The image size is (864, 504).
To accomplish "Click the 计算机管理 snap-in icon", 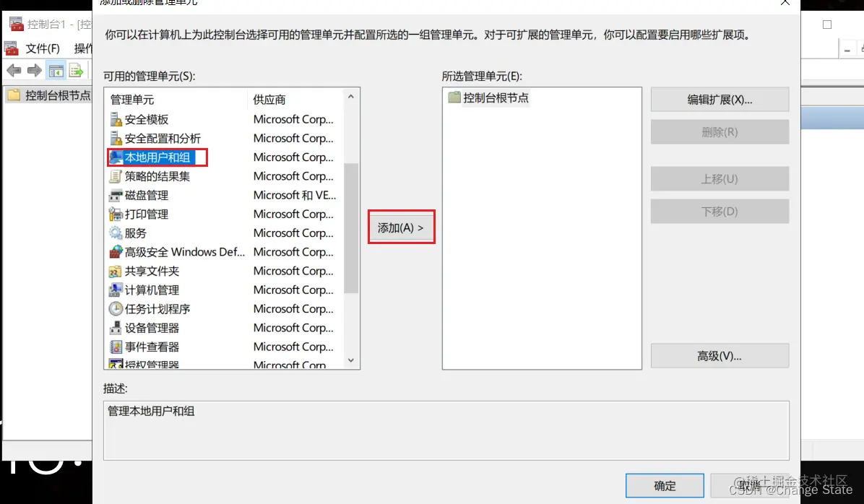I will [x=115, y=290].
